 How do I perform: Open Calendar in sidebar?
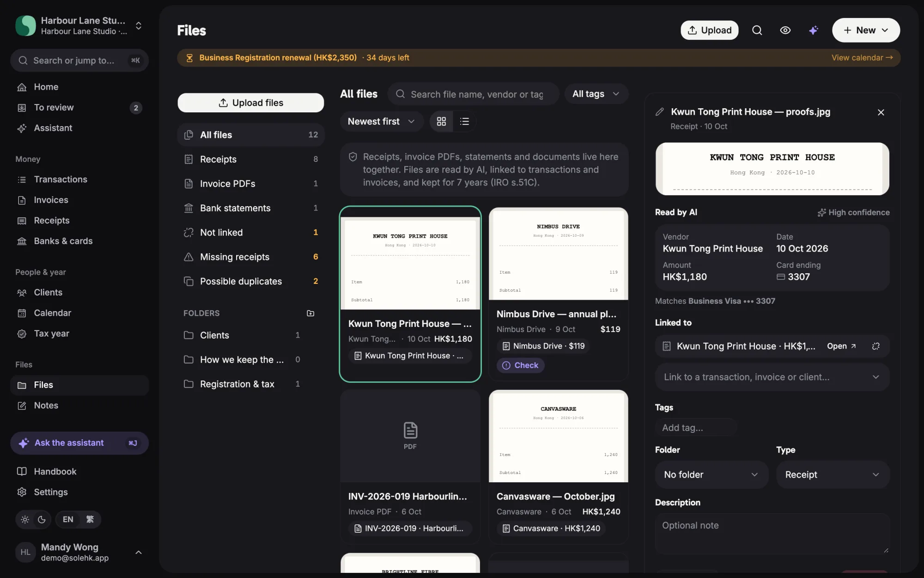click(79, 313)
